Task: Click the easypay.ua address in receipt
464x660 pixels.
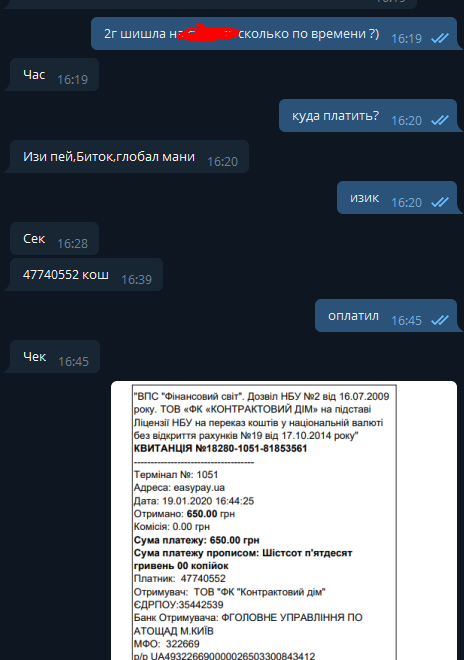Action: click(x=199, y=488)
